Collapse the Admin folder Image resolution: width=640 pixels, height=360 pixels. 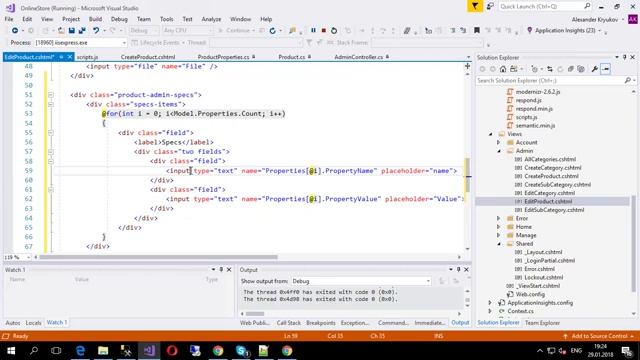498,151
